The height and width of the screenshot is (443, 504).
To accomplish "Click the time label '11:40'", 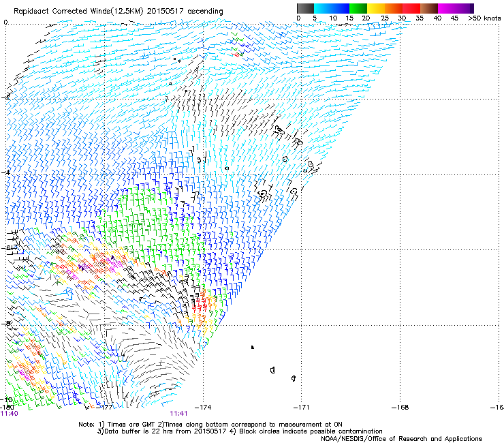I will 10,414.
